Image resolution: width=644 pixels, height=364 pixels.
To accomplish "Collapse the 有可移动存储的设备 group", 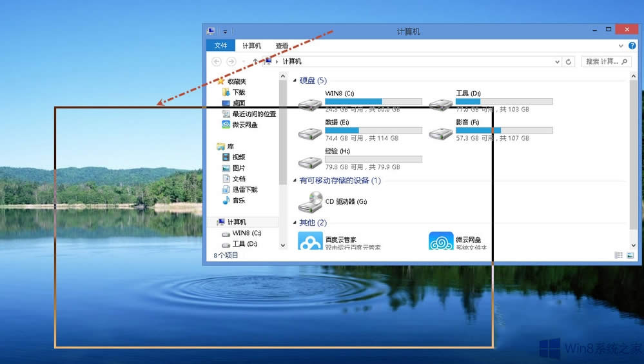I will click(295, 181).
